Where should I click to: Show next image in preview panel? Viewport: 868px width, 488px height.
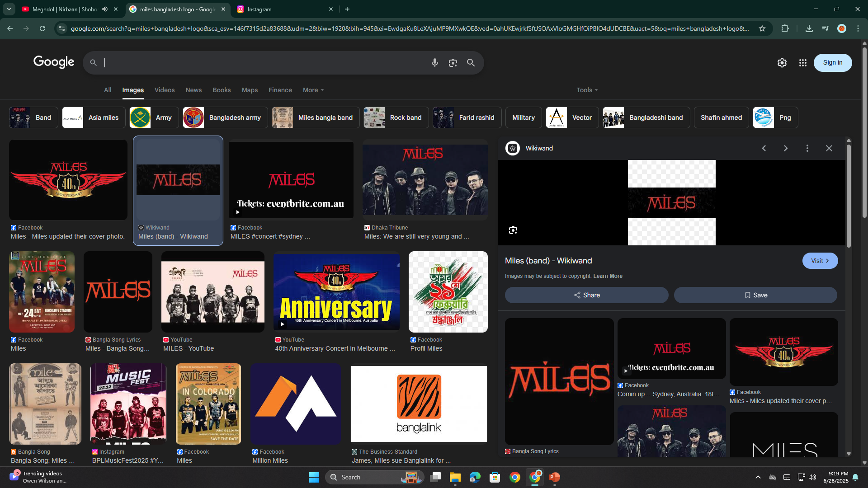coord(786,148)
